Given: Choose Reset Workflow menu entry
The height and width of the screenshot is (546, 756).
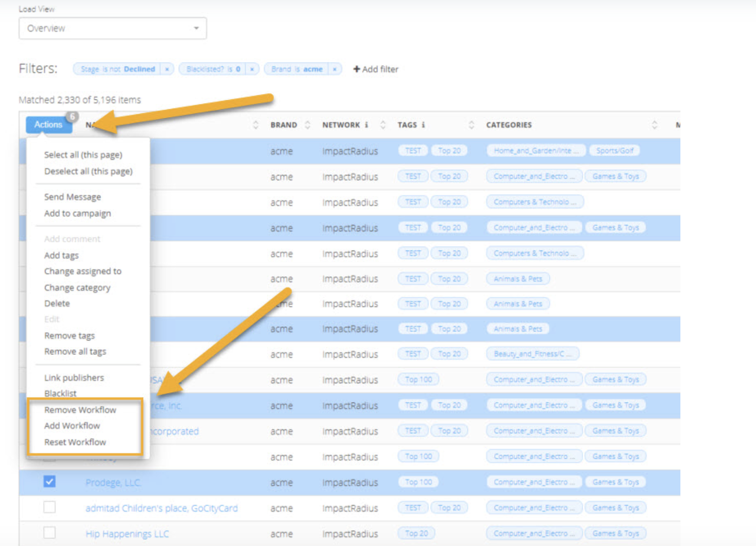Looking at the screenshot, I should (x=75, y=442).
